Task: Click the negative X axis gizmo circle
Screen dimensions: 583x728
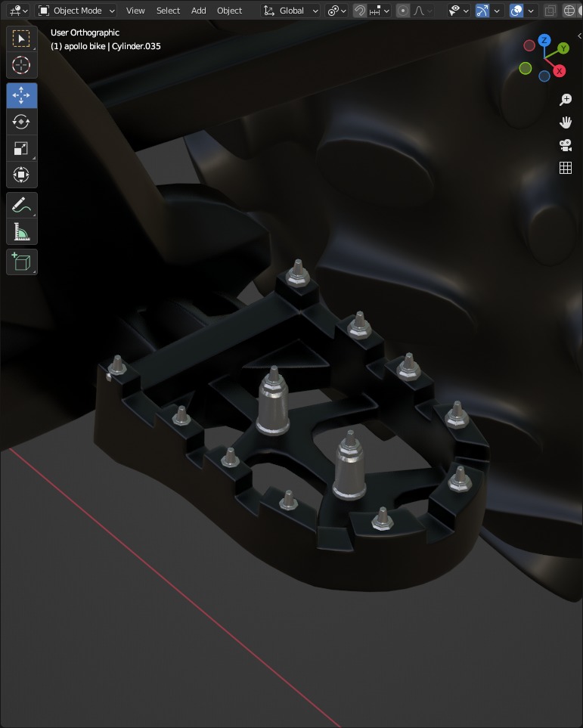Action: point(529,45)
